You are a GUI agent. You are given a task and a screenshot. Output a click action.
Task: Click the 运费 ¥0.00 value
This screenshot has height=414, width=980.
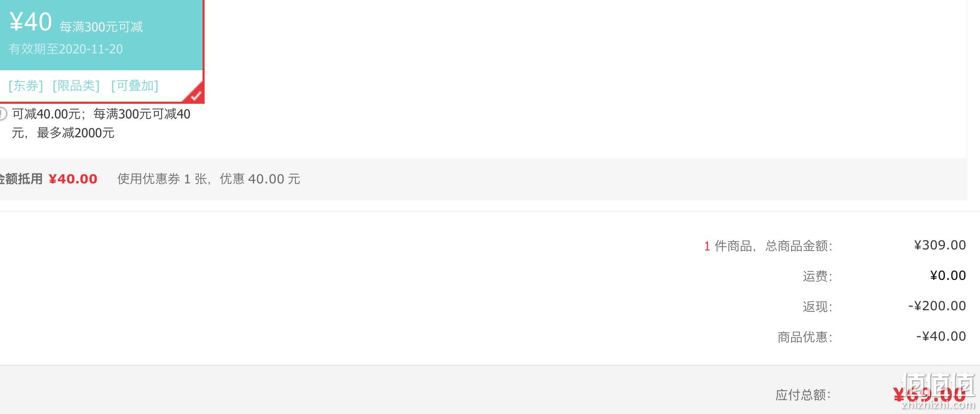[947, 276]
